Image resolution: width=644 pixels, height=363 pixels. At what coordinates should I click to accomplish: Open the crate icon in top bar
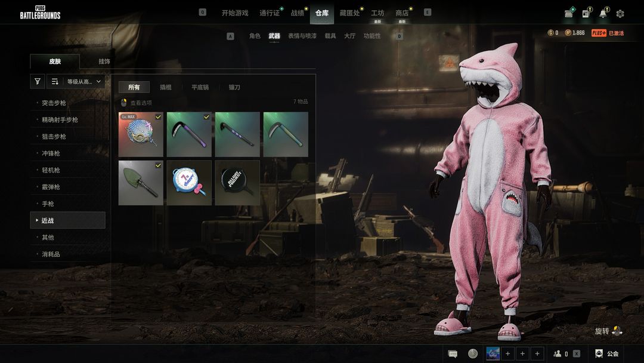pyautogui.click(x=569, y=14)
